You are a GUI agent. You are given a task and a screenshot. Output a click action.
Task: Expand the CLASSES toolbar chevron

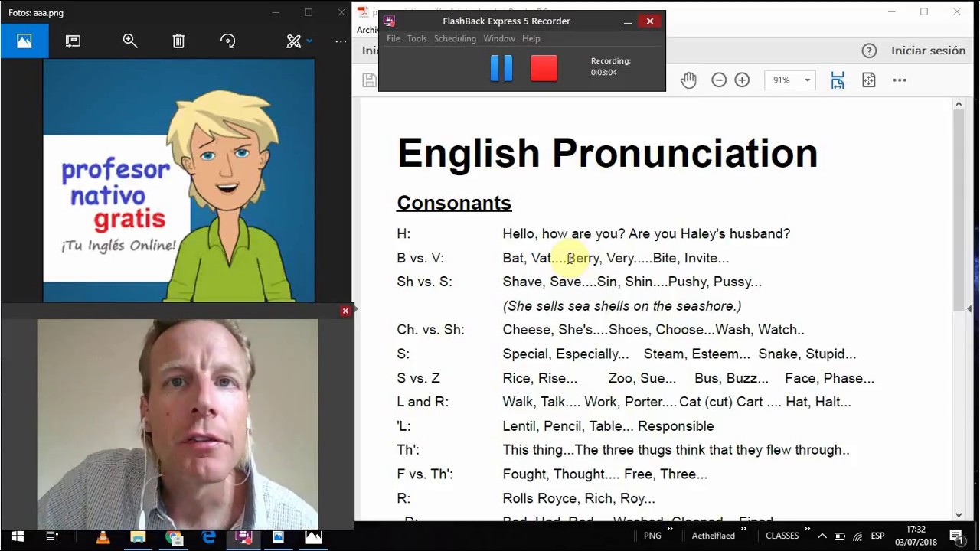806,529
